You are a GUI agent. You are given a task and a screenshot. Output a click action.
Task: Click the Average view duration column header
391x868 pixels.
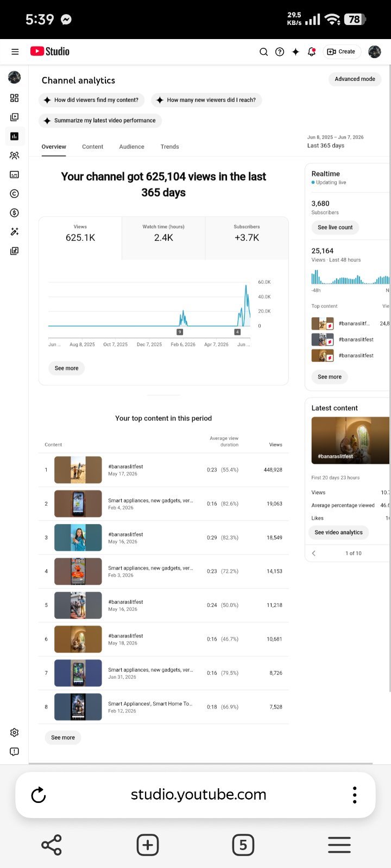(224, 442)
